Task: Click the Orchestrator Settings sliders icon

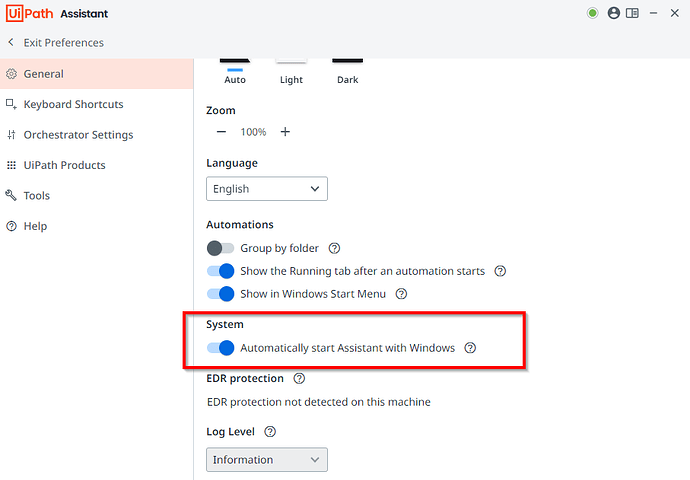Action: tap(11, 135)
